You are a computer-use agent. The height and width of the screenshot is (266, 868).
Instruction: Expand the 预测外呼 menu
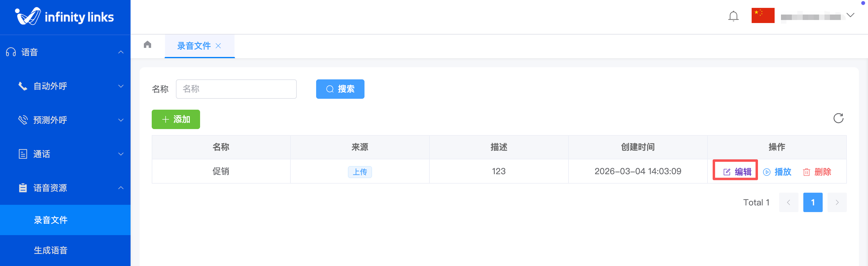coord(121,120)
